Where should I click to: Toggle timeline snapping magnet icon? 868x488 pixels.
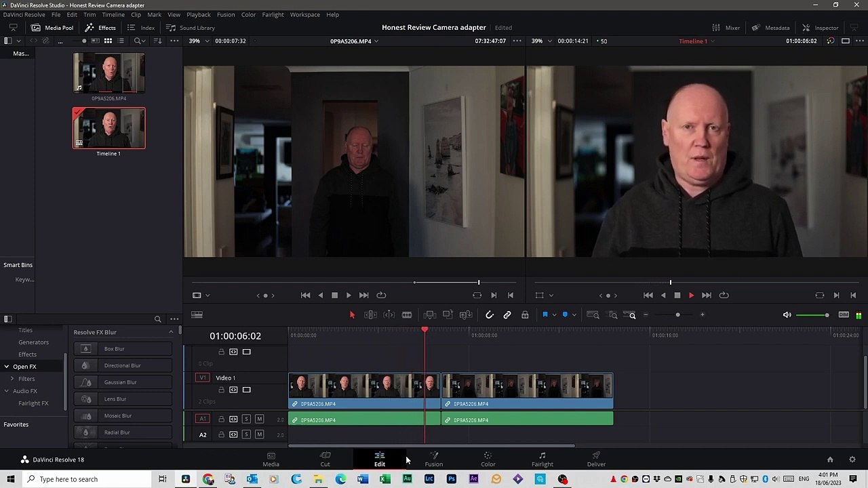click(490, 314)
